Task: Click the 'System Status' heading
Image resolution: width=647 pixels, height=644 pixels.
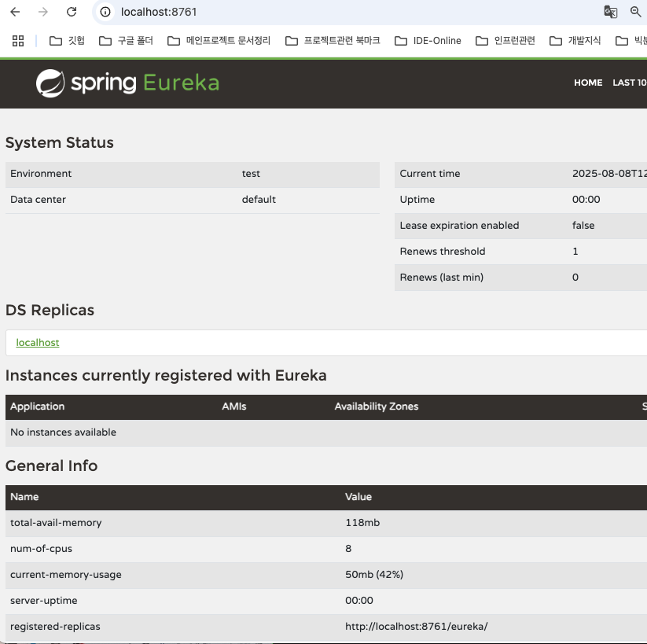Action: coord(60,143)
